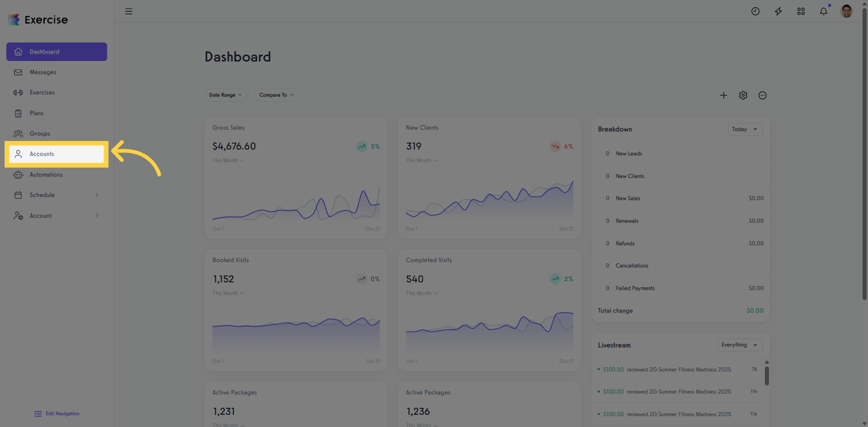Add a new dashboard widget with plus icon
Screen dimensions: 868x427
[723, 95]
